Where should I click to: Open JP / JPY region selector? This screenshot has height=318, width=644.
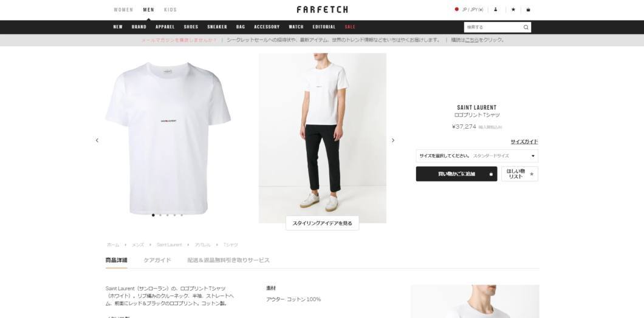pyautogui.click(x=469, y=10)
